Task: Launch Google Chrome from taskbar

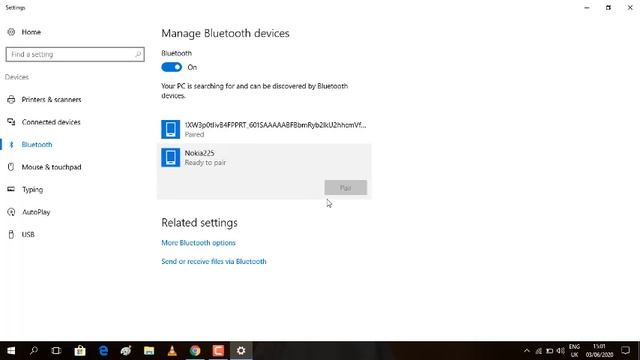Action: (x=195, y=351)
